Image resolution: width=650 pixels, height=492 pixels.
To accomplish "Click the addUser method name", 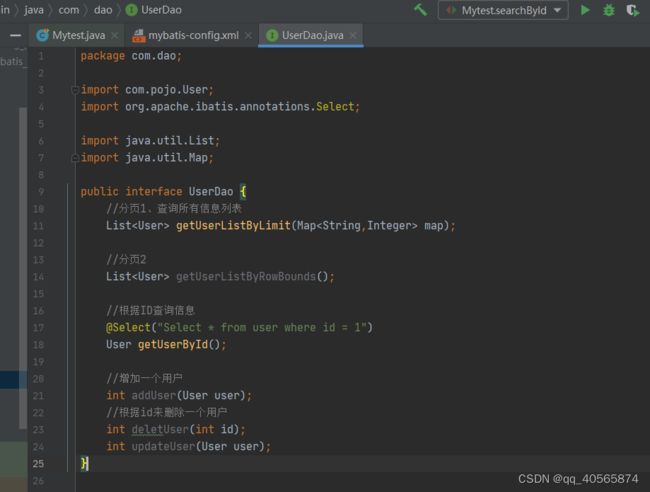I will [154, 395].
